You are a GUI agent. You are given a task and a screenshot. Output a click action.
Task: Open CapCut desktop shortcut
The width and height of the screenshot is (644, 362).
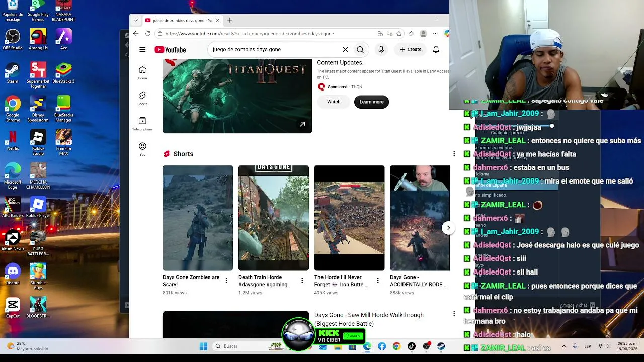[13, 308]
